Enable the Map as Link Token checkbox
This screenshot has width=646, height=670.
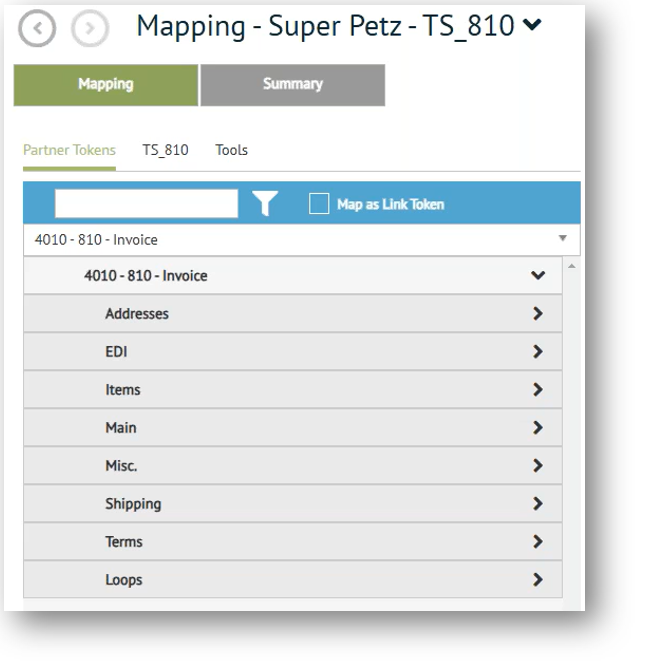click(319, 204)
